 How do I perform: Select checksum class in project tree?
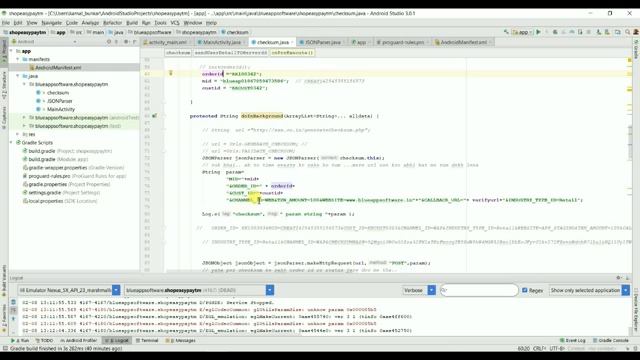coord(58,93)
